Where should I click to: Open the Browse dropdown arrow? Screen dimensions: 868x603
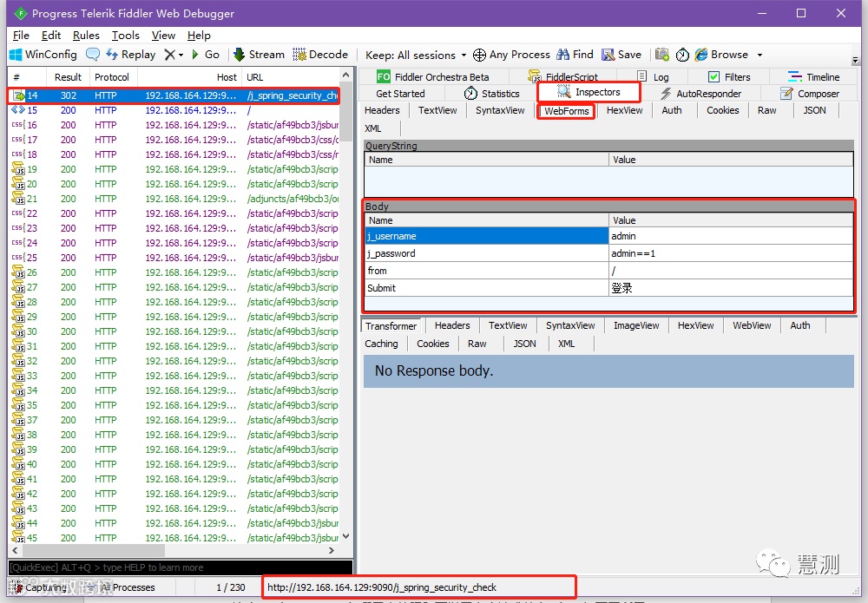point(759,55)
